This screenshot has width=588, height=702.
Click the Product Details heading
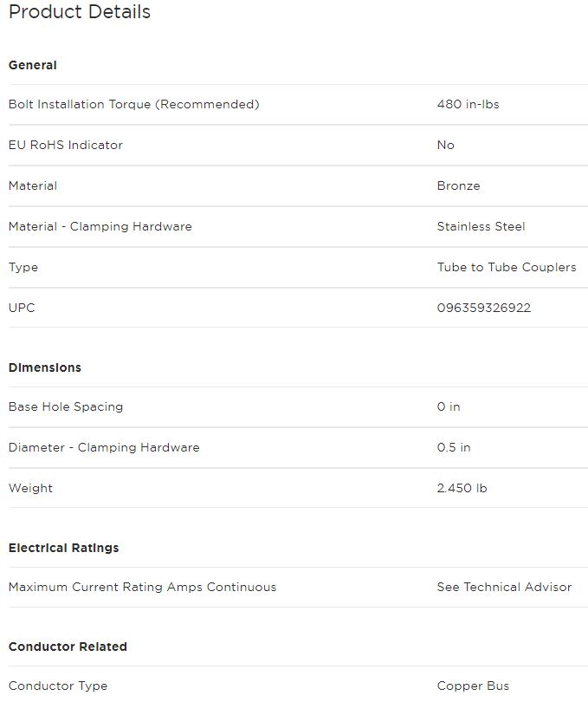pos(80,11)
